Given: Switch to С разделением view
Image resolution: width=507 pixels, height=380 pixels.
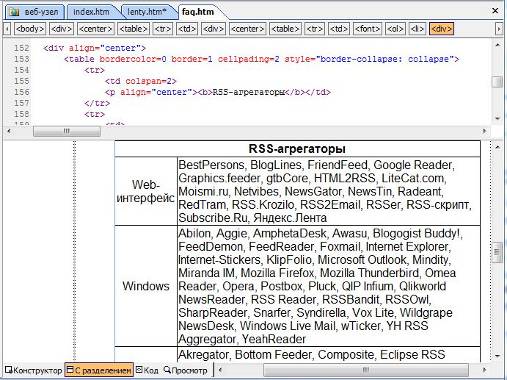Looking at the screenshot, I should (99, 370).
